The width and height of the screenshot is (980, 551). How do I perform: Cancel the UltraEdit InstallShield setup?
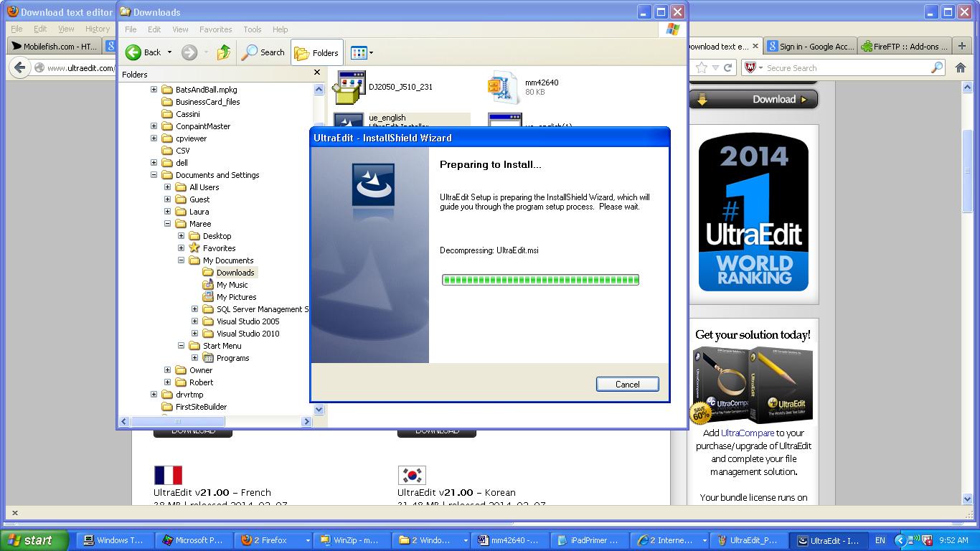coord(627,385)
